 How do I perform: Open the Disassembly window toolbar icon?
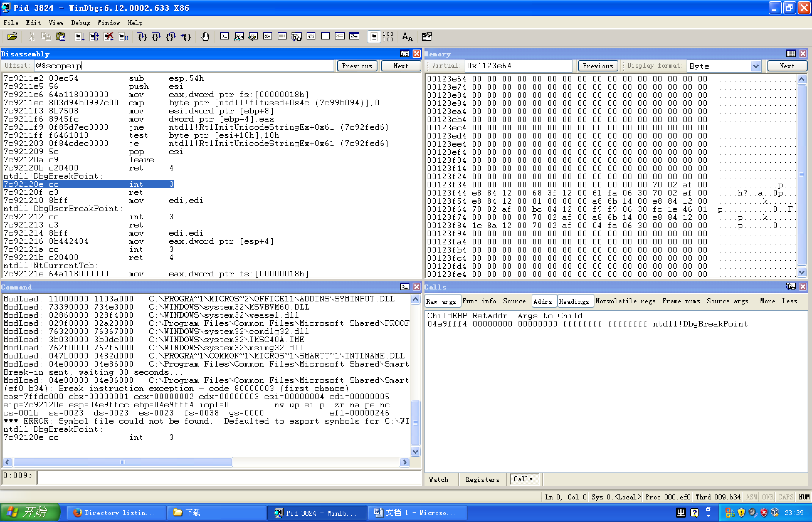tap(311, 37)
